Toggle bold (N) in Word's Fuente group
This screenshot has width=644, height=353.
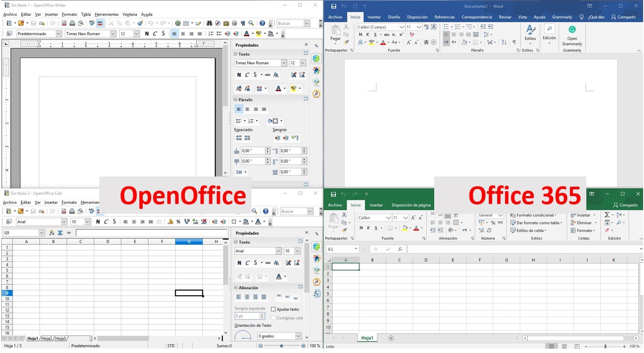pos(360,35)
